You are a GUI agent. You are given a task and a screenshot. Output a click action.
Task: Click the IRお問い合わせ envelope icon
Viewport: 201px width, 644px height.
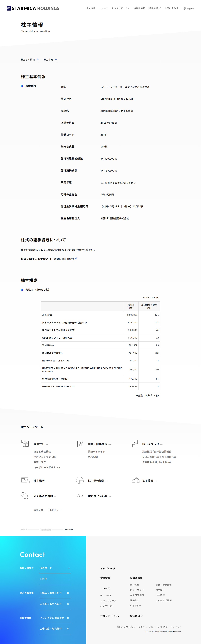80,496
